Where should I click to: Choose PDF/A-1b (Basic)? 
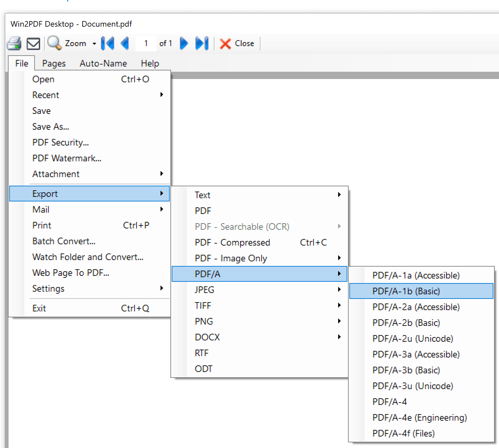[x=421, y=291]
